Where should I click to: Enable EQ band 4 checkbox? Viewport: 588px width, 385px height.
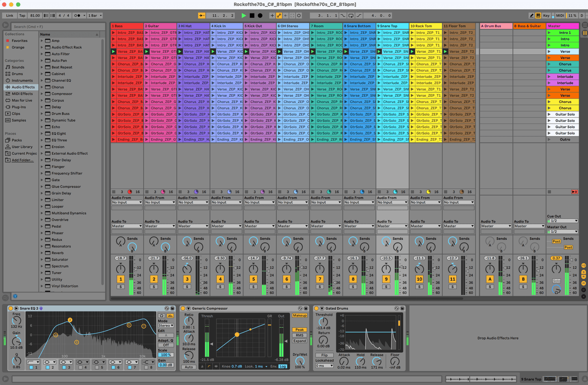(81, 367)
